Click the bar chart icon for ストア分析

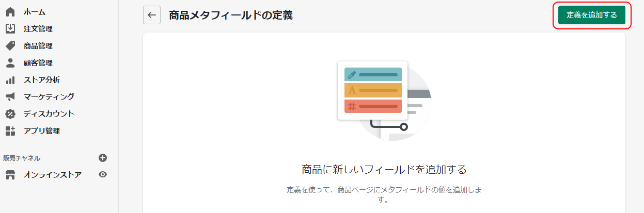10,80
